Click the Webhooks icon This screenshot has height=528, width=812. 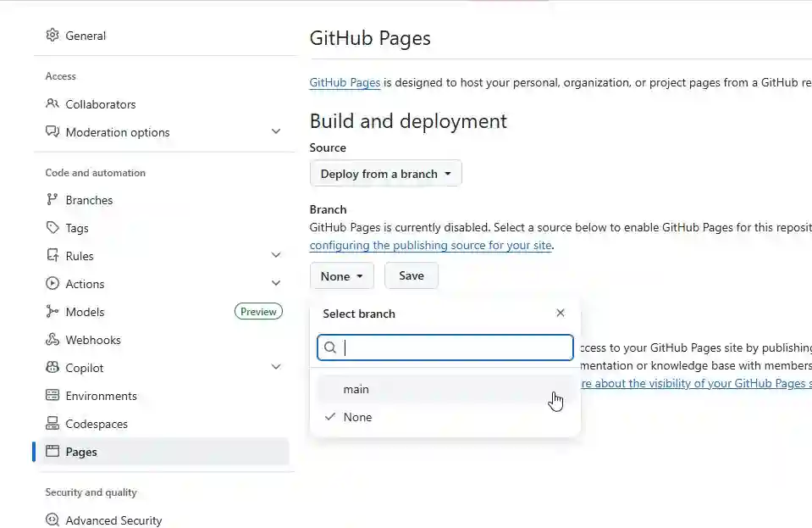(52, 339)
